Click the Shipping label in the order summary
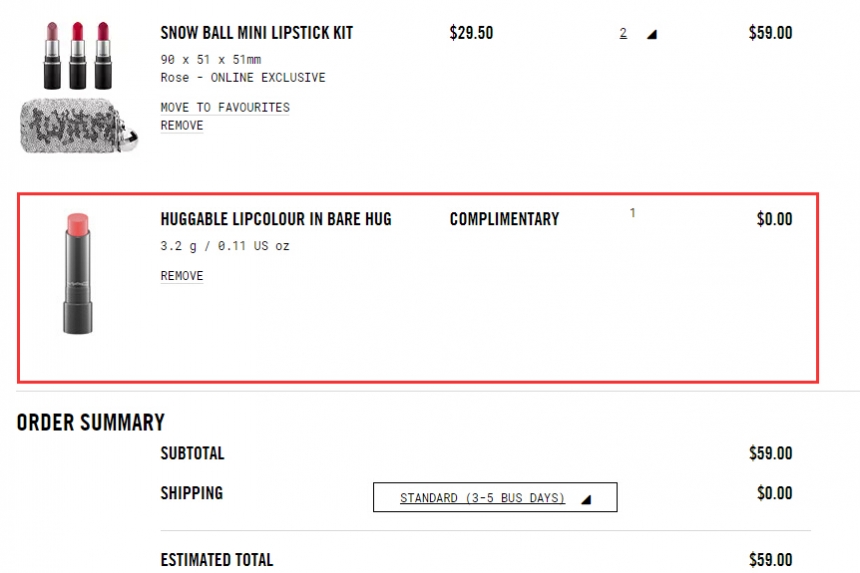 tap(192, 493)
